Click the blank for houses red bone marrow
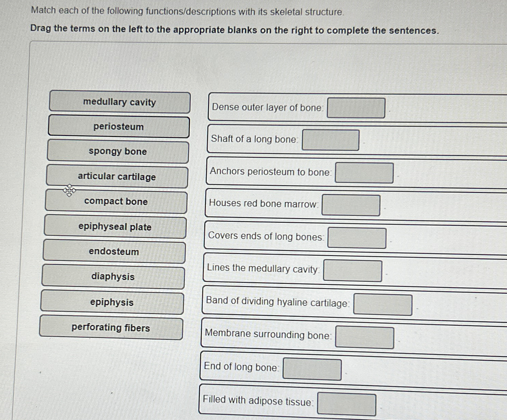 coord(351,205)
